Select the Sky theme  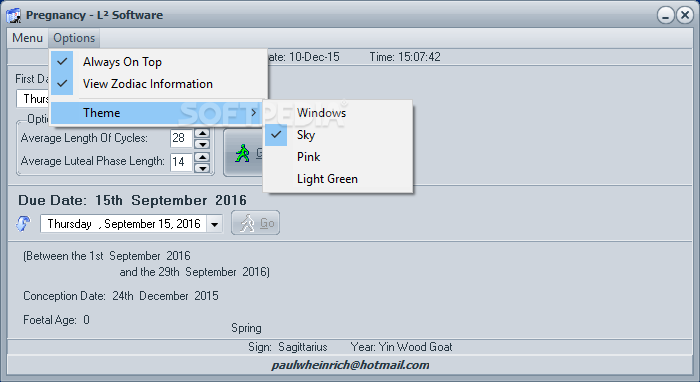[x=338, y=135]
